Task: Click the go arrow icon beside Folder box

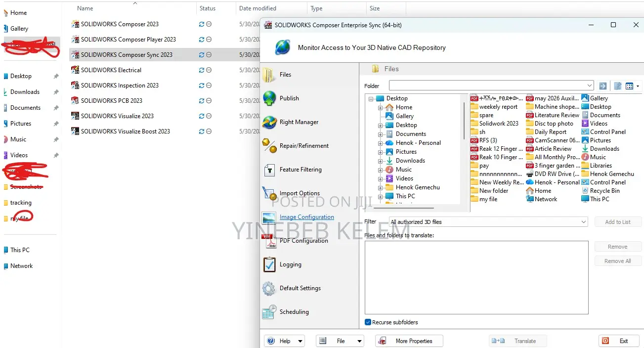Action: [x=602, y=86]
